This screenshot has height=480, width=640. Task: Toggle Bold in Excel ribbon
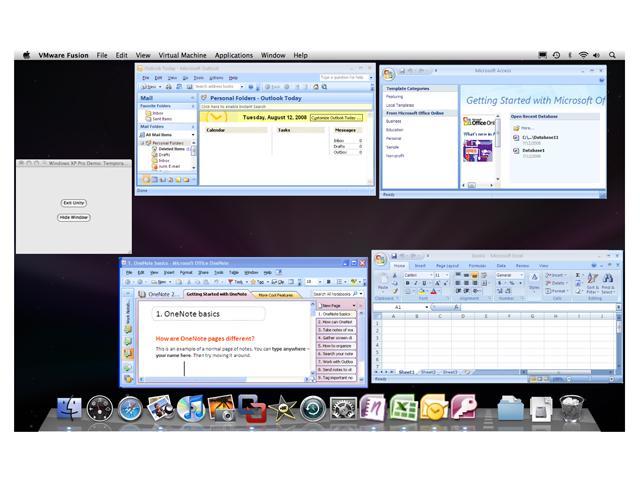(407, 283)
